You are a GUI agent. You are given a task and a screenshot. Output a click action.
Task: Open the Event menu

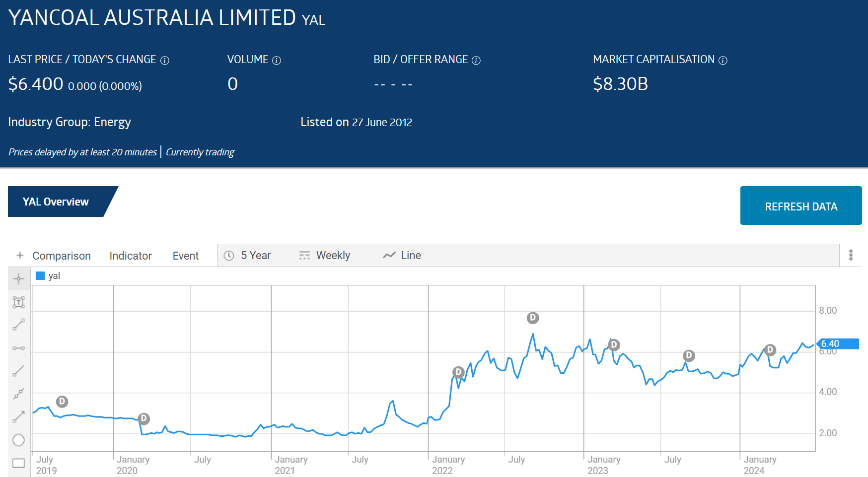[186, 256]
